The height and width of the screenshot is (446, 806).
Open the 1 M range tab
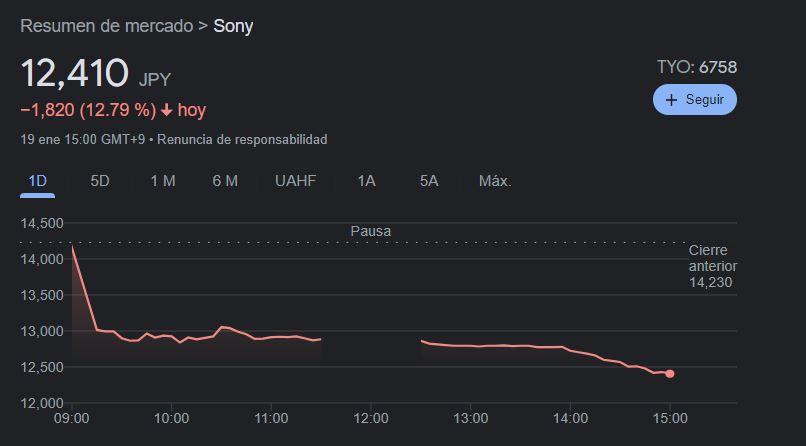[163, 181]
